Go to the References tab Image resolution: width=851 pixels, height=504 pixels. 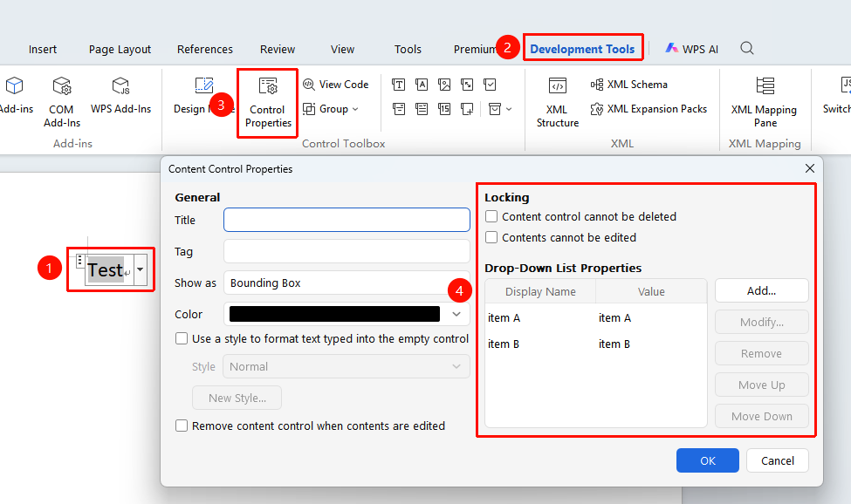coord(204,50)
